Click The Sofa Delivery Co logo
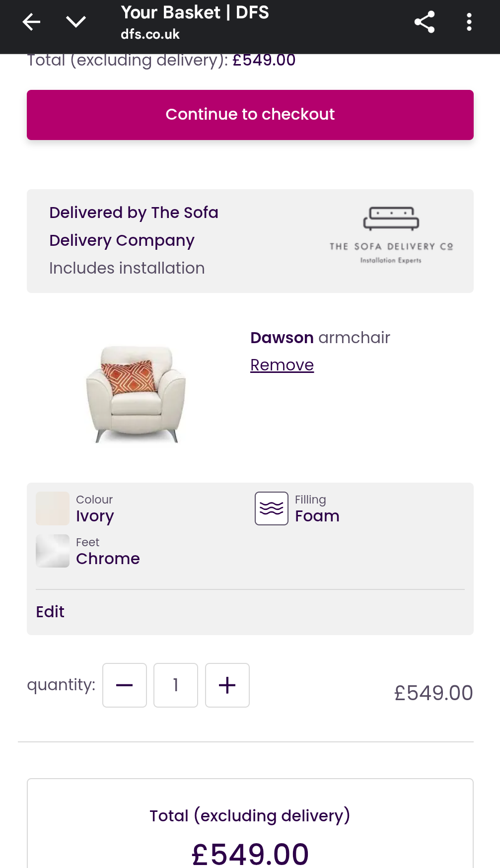500x868 pixels. click(391, 235)
